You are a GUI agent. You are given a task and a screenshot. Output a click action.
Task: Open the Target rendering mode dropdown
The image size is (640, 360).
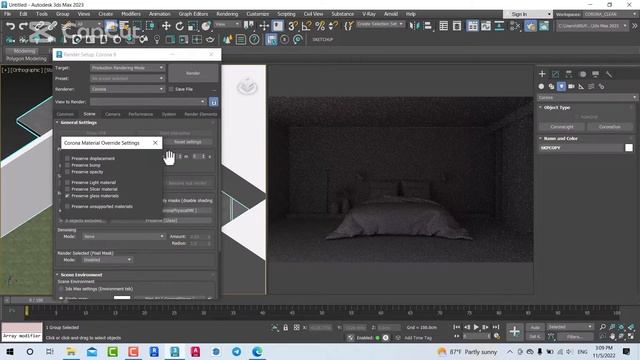point(127,68)
